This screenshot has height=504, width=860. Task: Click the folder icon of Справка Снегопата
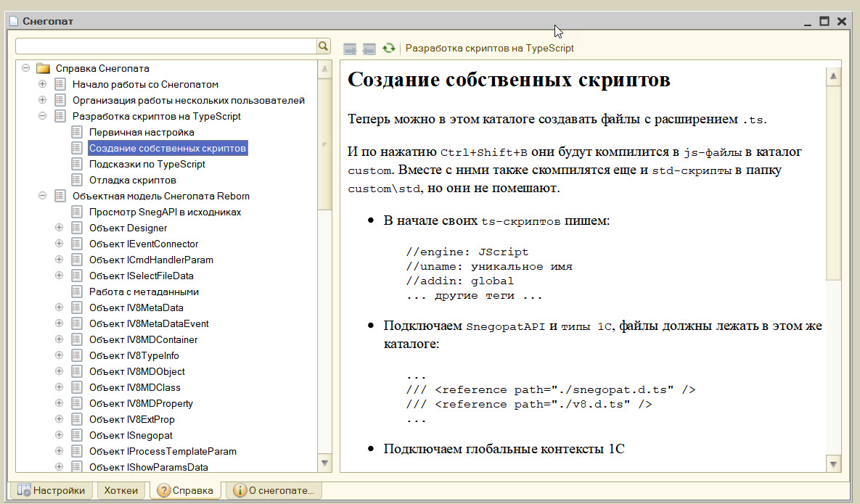pos(43,68)
